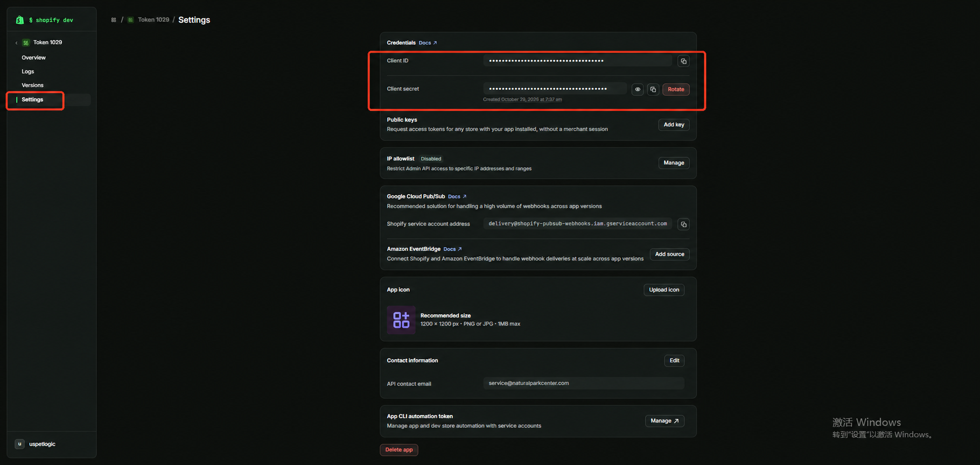The image size is (980, 465).
Task: Manage the IP allowlist
Action: click(x=674, y=163)
